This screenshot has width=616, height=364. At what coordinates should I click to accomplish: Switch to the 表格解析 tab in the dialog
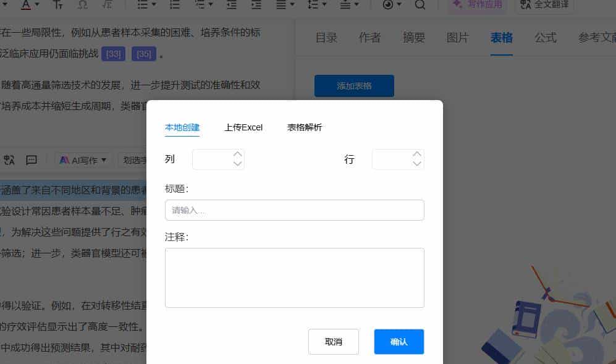[305, 127]
